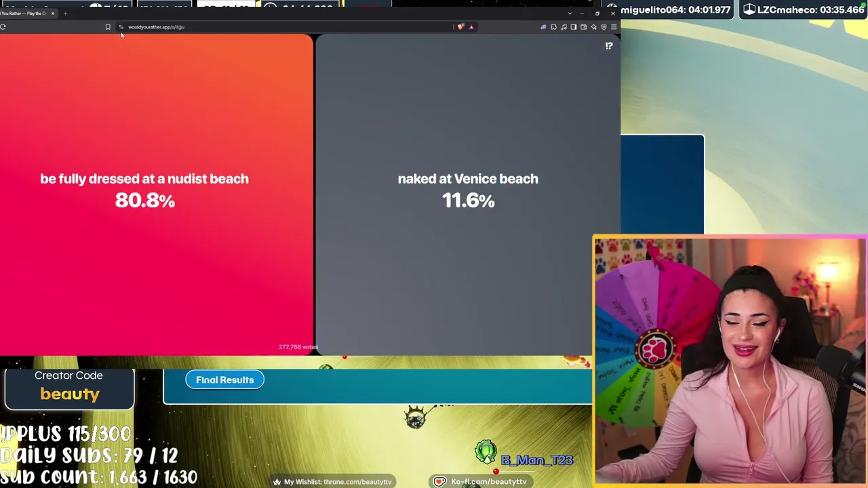This screenshot has height=488, width=868.
Task: Click the purple ghost extension icon
Action: point(543,27)
